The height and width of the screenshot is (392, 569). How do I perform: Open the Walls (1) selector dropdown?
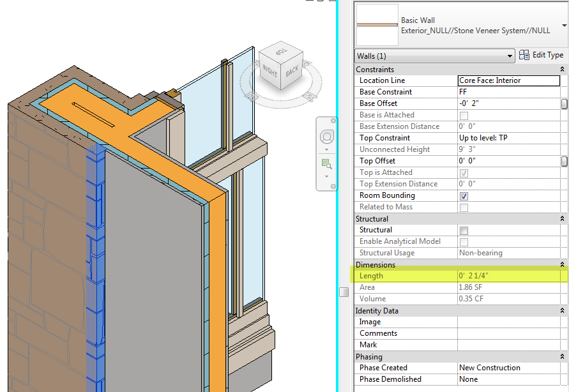510,56
